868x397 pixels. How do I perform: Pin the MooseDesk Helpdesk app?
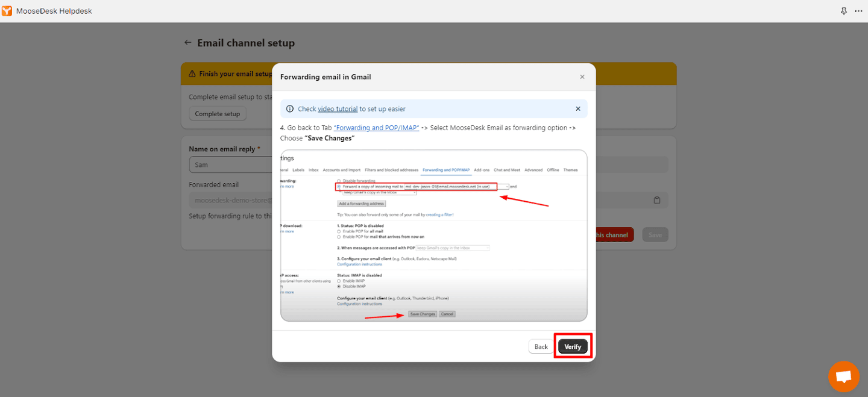tap(843, 11)
